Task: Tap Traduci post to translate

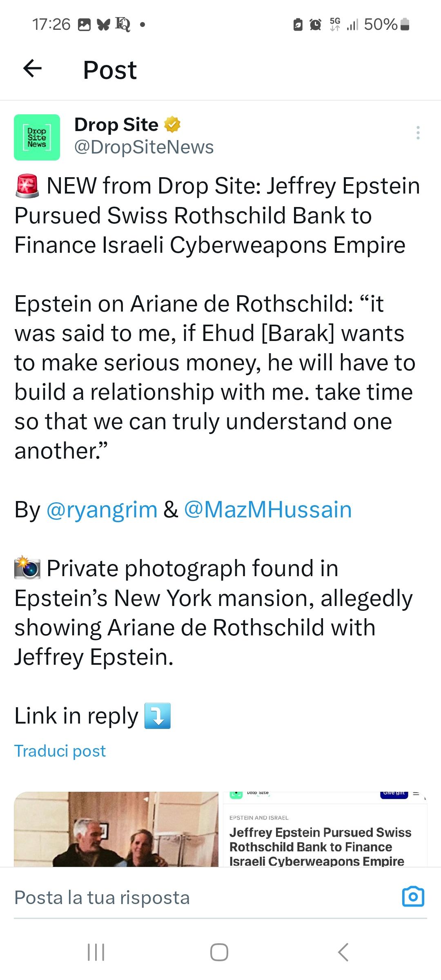Action: pyautogui.click(x=60, y=751)
